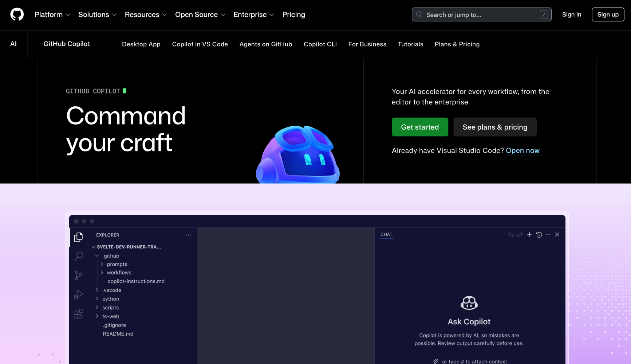Select the CHAT panel tab
The height and width of the screenshot is (364, 631).
[x=386, y=234]
